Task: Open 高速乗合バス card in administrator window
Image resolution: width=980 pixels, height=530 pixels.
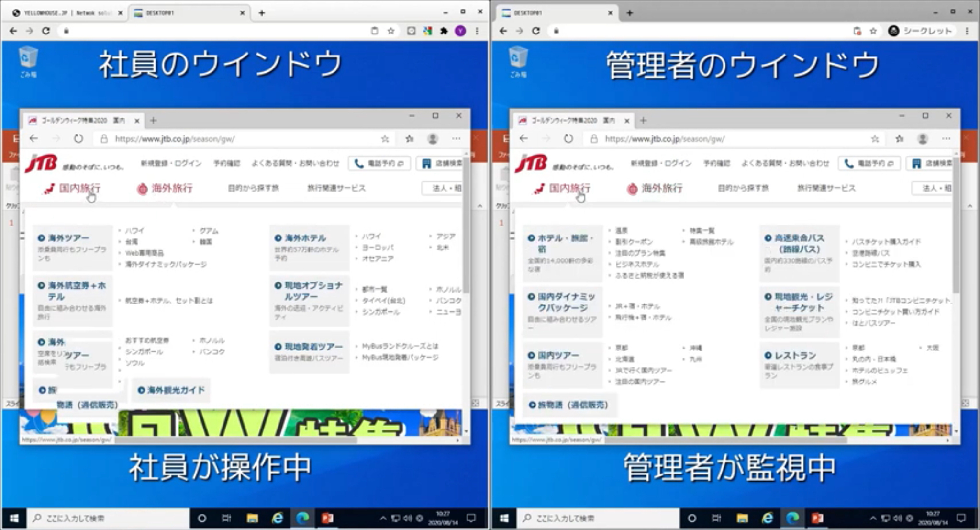Action: pyautogui.click(x=800, y=253)
